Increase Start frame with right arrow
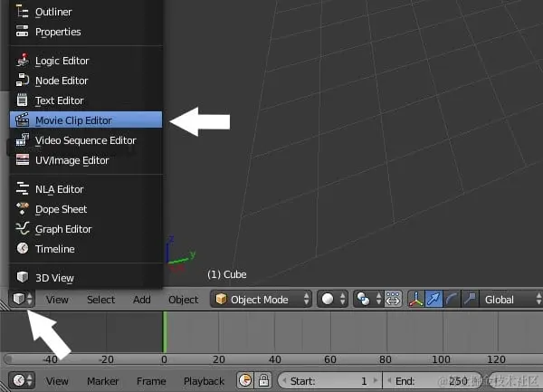 coord(376,380)
